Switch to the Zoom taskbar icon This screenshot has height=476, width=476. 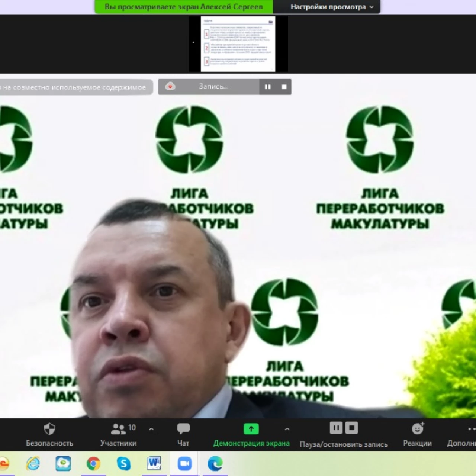pyautogui.click(x=184, y=463)
